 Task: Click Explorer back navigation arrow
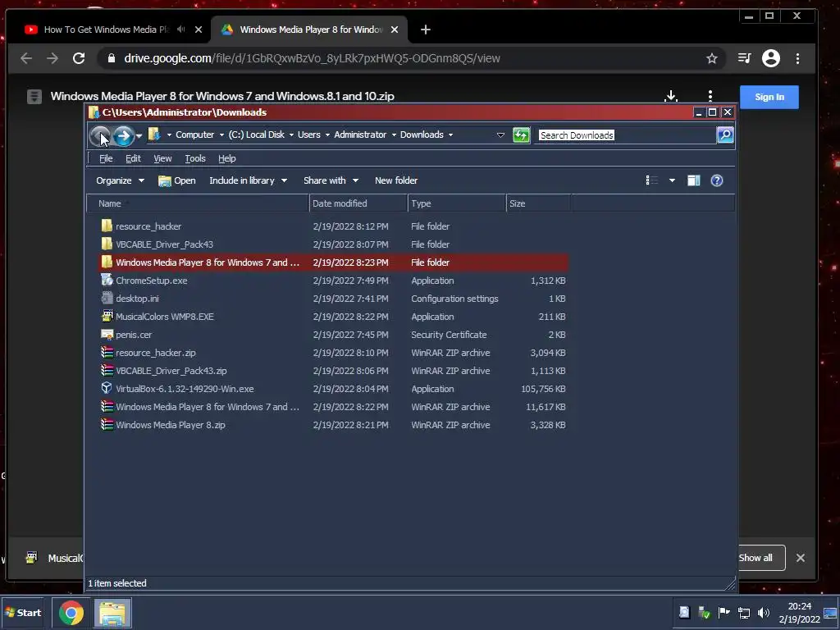tap(99, 135)
